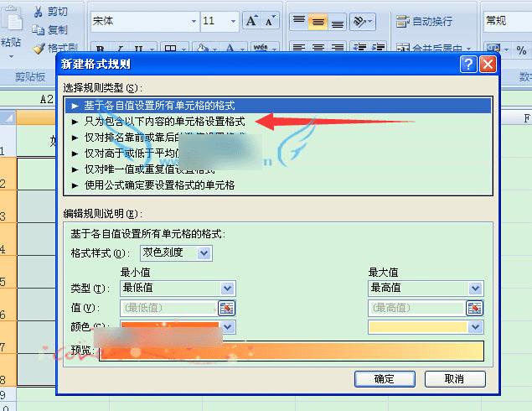Viewport: 532px width, 411px height.
Task: Select rule type 使用公式确定要设置格式的单元格
Action: pos(159,185)
